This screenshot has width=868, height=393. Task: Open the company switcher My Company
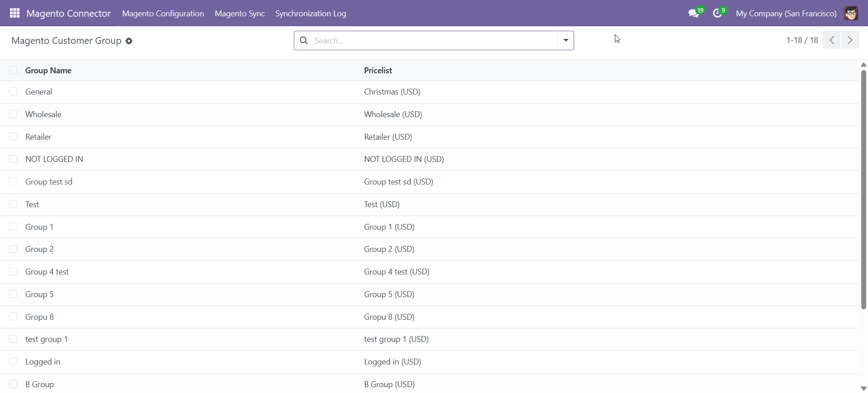786,14
